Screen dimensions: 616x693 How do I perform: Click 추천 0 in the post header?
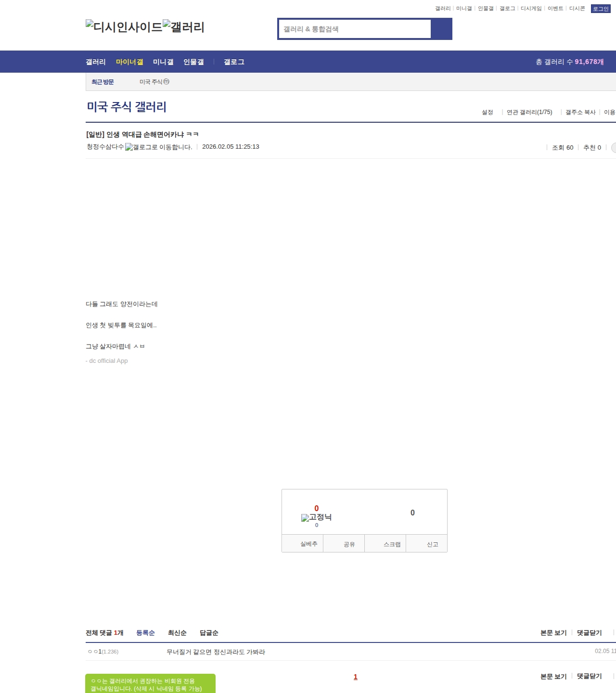pyautogui.click(x=592, y=148)
